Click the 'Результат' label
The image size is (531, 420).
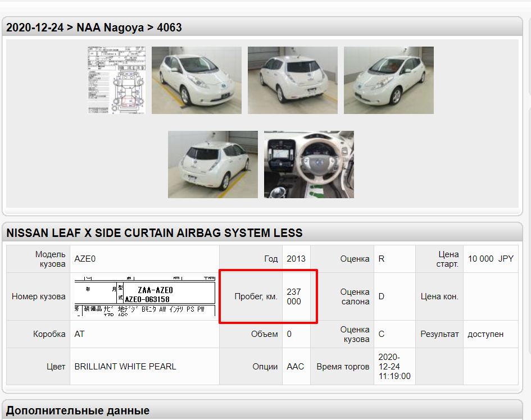[x=439, y=334]
